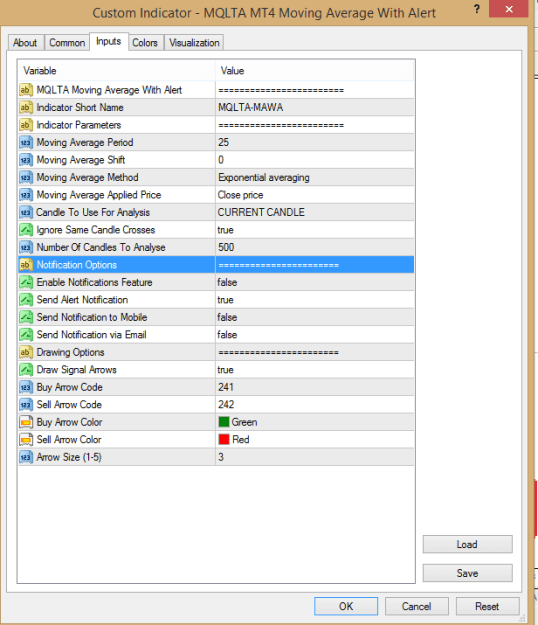Open the Close price applied price value
The image size is (538, 625).
240,195
